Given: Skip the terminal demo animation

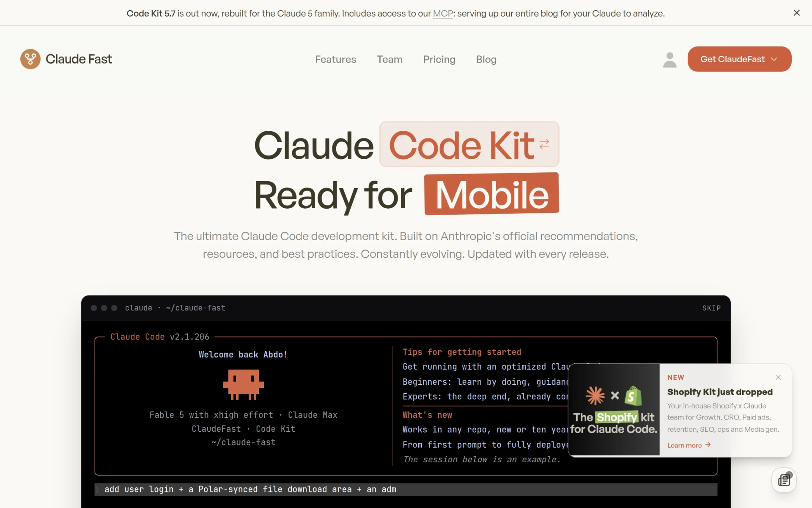Looking at the screenshot, I should [x=711, y=308].
